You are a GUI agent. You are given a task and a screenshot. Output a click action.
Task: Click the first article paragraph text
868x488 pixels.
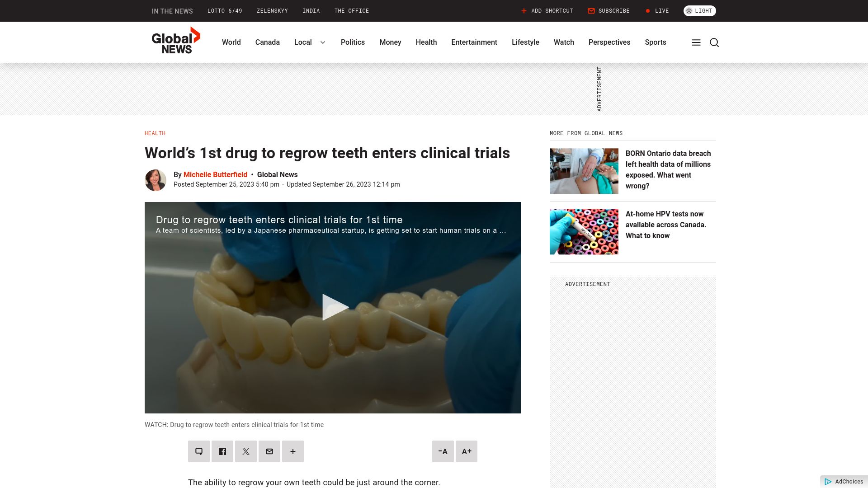(314, 483)
